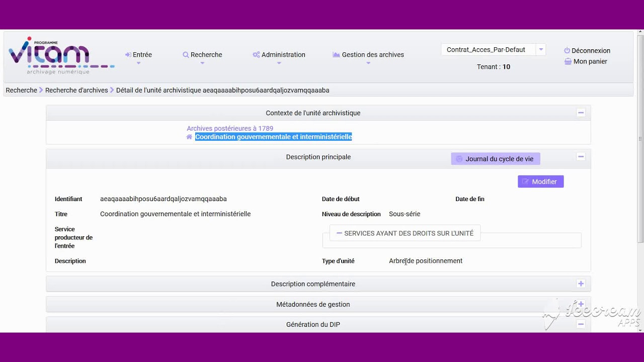Click the pencil icon on Modifier button

[x=526, y=182]
